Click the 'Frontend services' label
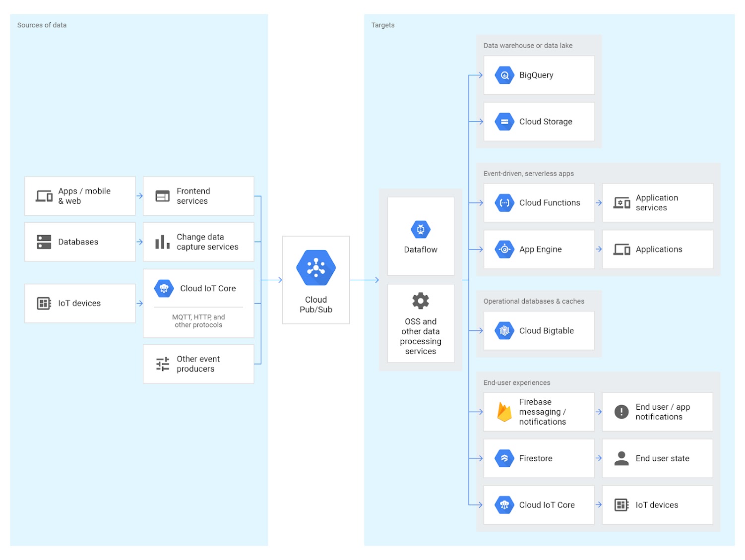Viewport: 745px width, 560px height. tap(193, 196)
